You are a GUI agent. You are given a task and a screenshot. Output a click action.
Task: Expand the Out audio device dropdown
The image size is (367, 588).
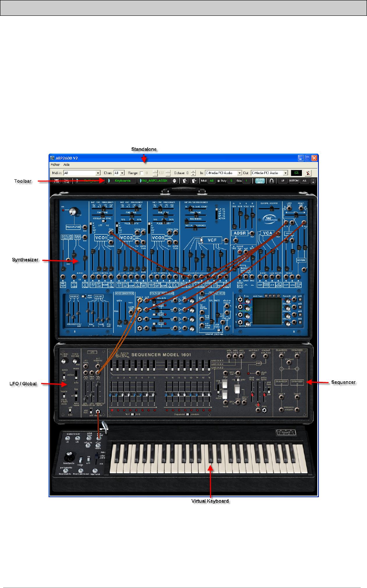tap(285, 173)
